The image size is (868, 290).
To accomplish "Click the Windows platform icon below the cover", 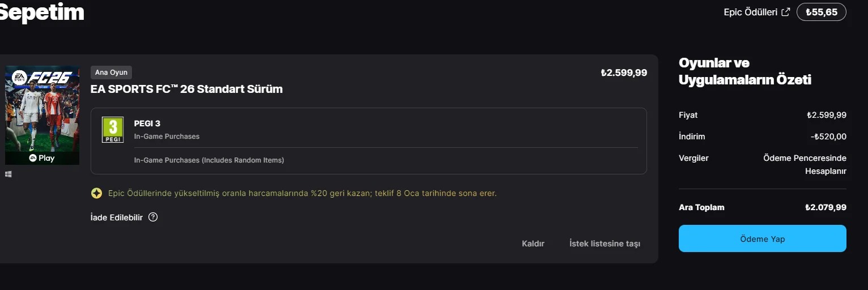I will click(x=8, y=174).
